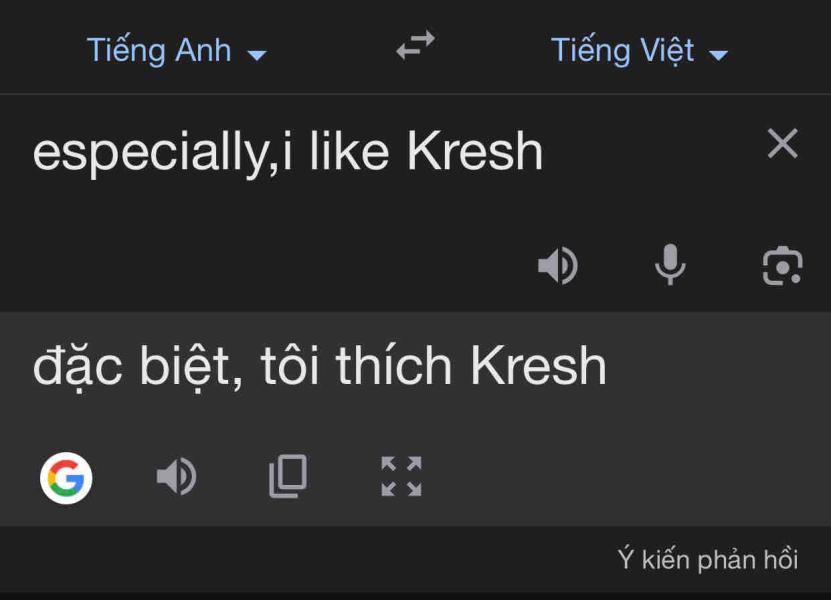Place cursor on "especially" in the source text
Viewport: 831px width, 600px height.
pyautogui.click(x=150, y=153)
